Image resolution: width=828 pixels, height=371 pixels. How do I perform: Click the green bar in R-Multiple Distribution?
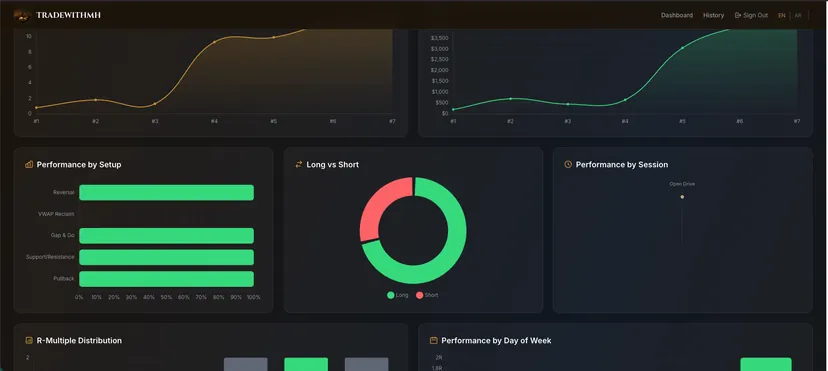point(306,364)
